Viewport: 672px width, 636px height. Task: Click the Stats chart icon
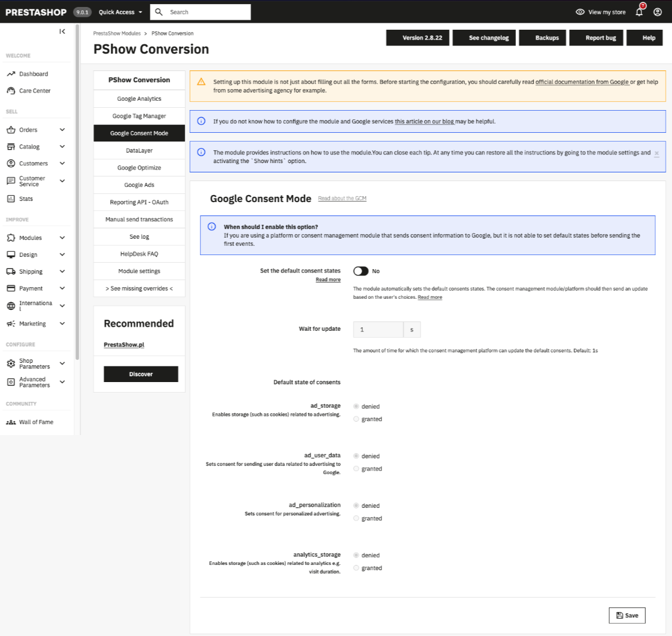(x=10, y=199)
